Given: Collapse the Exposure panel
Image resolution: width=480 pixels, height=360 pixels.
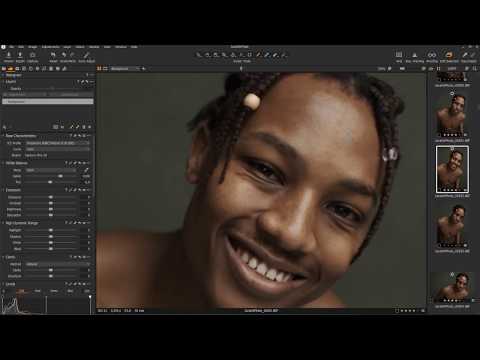Looking at the screenshot, I should click(x=3, y=190).
